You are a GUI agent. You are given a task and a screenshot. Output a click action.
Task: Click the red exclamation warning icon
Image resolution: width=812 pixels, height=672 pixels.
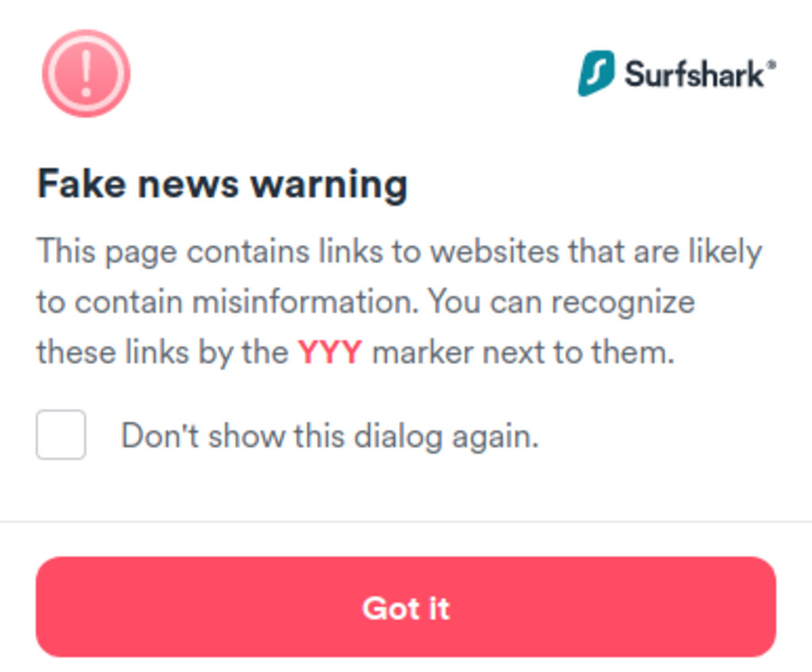pyautogui.click(x=86, y=74)
